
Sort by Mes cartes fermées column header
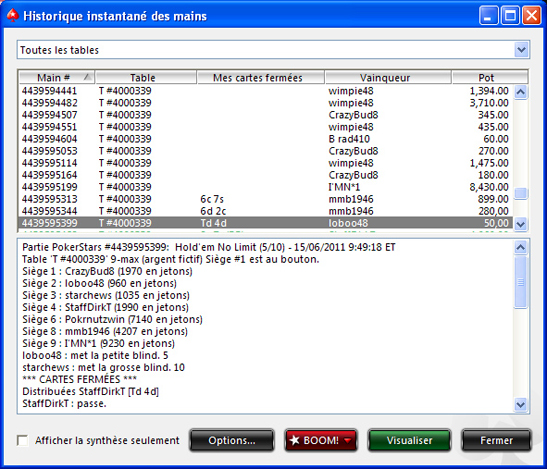point(261,77)
